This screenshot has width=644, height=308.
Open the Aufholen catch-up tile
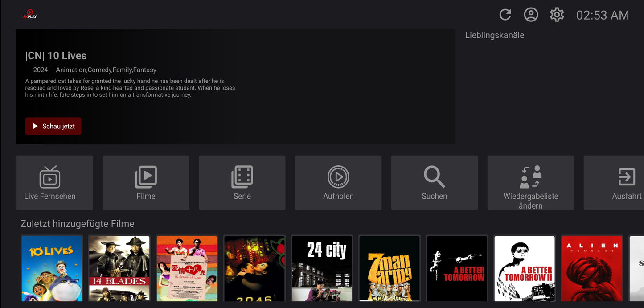(x=338, y=183)
